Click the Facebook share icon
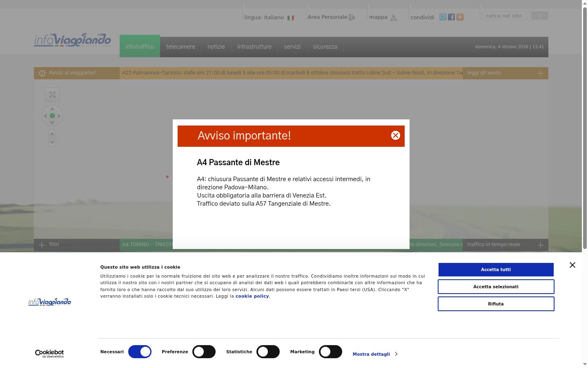The image size is (588, 368). coord(451,17)
